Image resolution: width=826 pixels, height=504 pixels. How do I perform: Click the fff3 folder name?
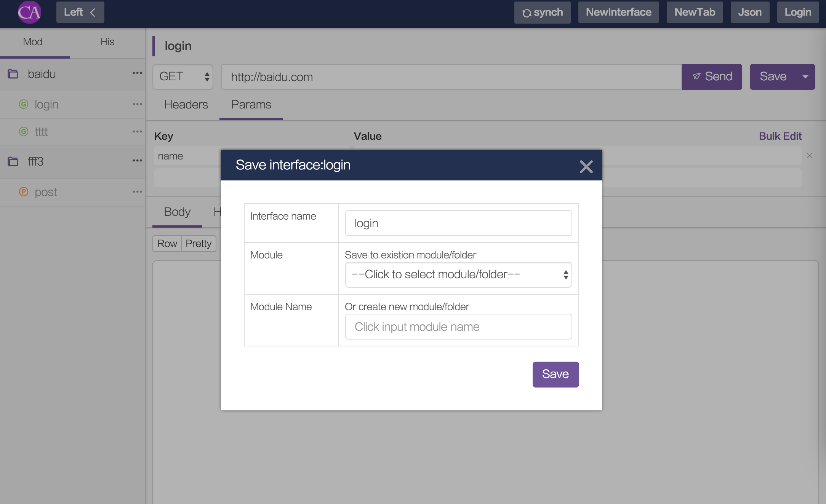coord(35,161)
